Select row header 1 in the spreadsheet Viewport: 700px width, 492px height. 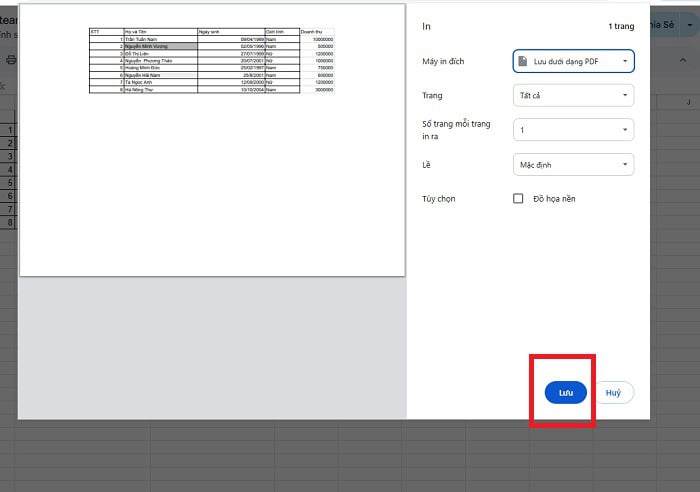point(8,130)
